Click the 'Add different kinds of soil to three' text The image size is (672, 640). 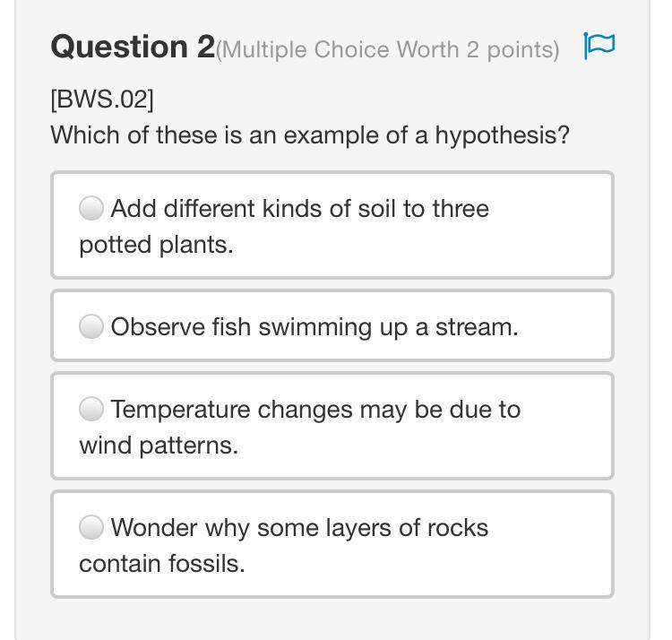tap(299, 208)
